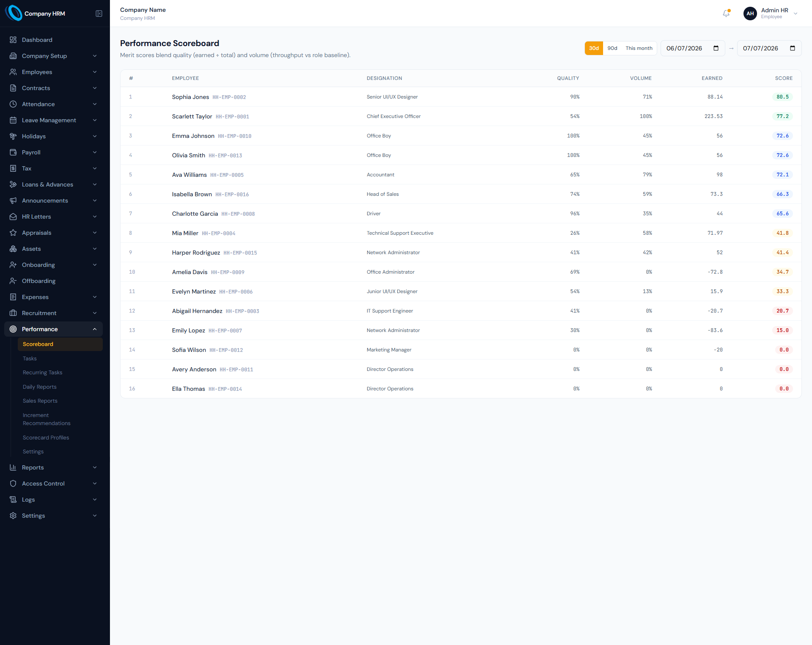The image size is (812, 645).
Task: Open the start date calendar picker icon
Action: point(716,48)
